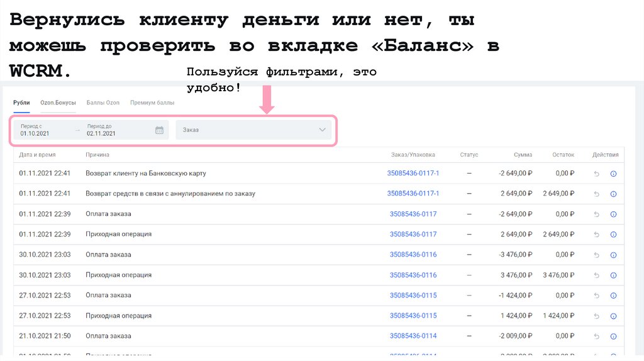Open info icon for row 'Возврат клиенту на Банковскую карту'

pyautogui.click(x=613, y=174)
